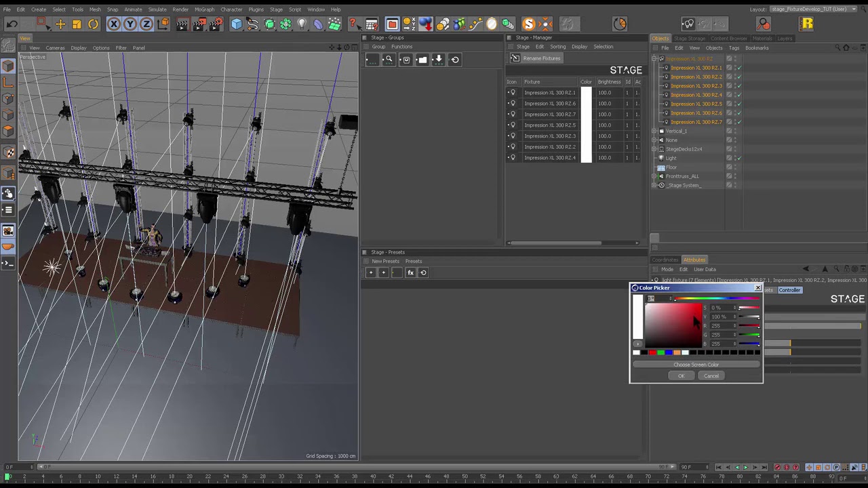Expand the None object

(x=654, y=140)
